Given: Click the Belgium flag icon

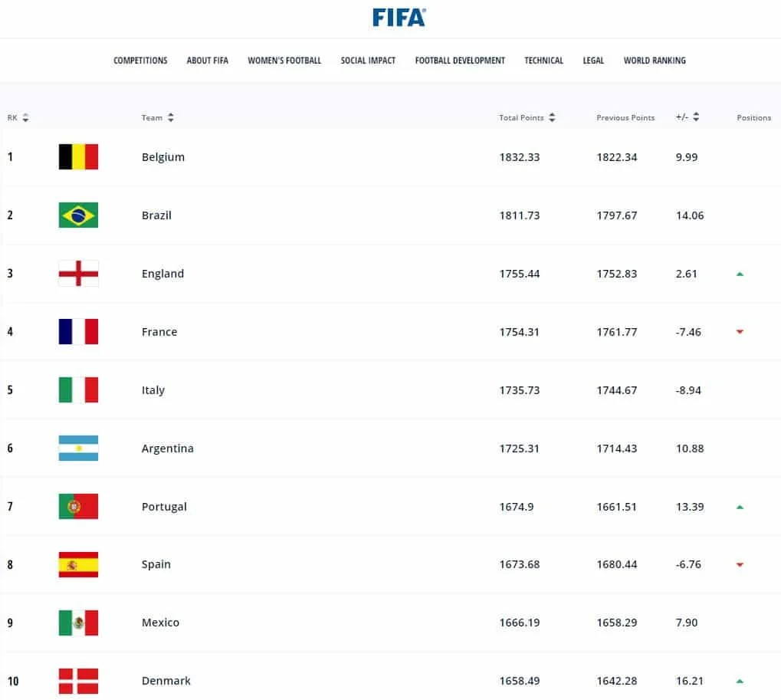Looking at the screenshot, I should tap(78, 157).
